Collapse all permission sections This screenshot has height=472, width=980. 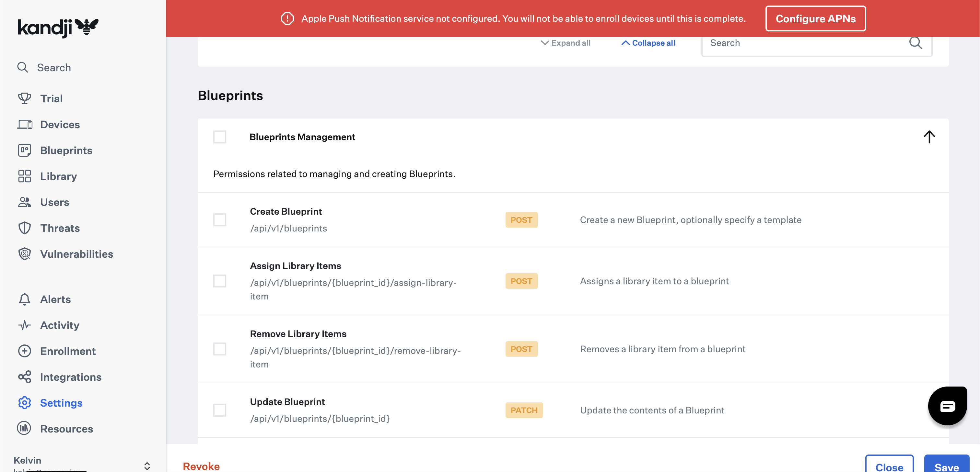[x=648, y=43]
